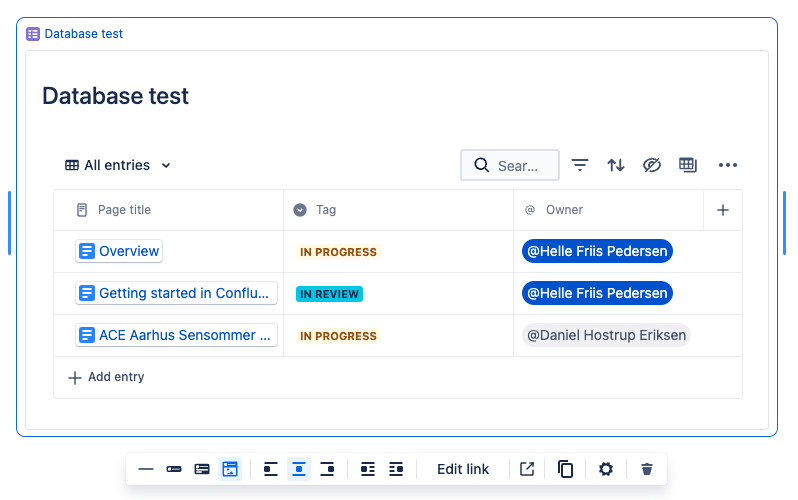Click the IN REVIEW tag

329,294
